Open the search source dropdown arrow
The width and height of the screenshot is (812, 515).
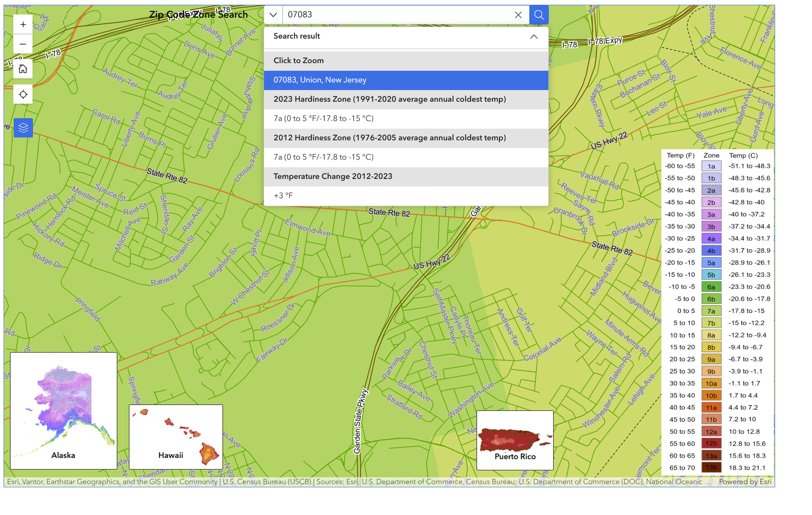tap(273, 15)
